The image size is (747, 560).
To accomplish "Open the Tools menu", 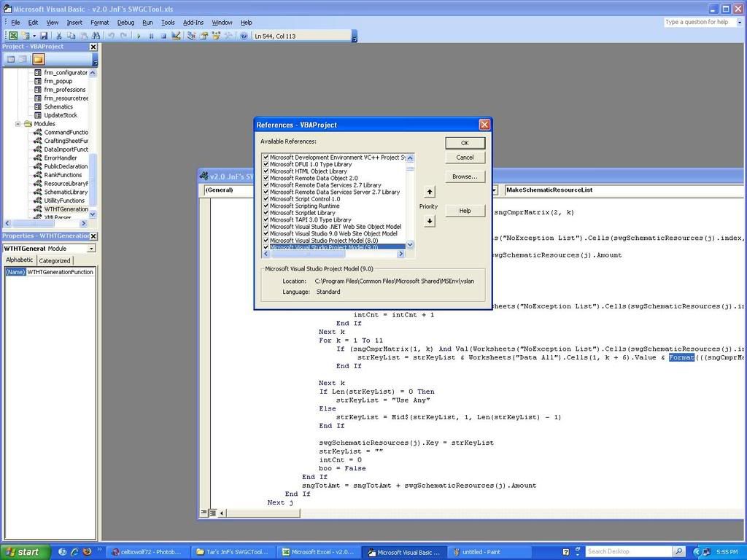I will click(x=168, y=23).
